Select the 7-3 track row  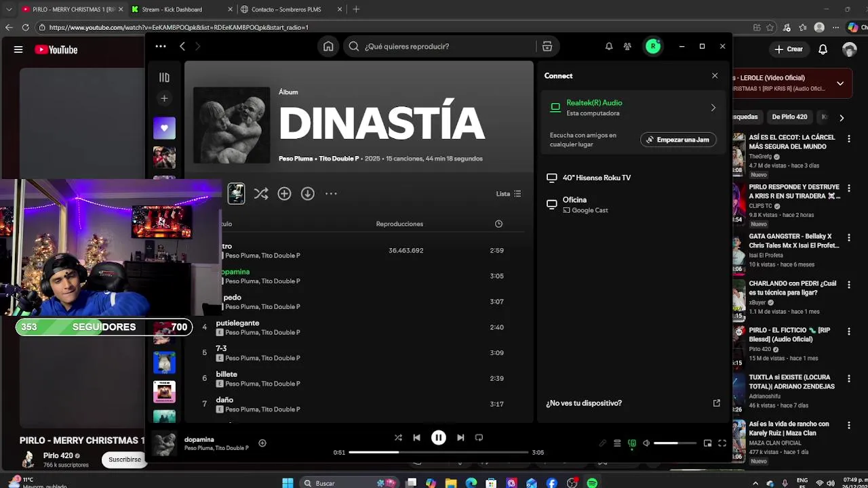[x=359, y=353]
